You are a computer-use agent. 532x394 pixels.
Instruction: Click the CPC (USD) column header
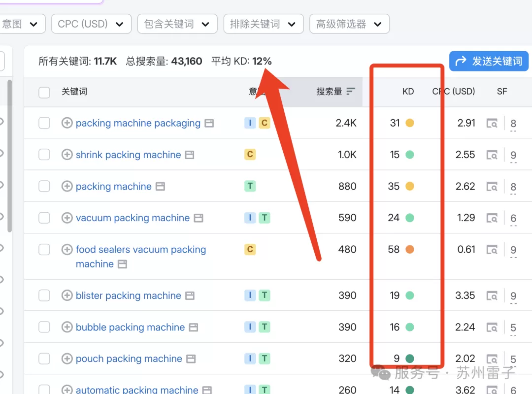pos(454,91)
